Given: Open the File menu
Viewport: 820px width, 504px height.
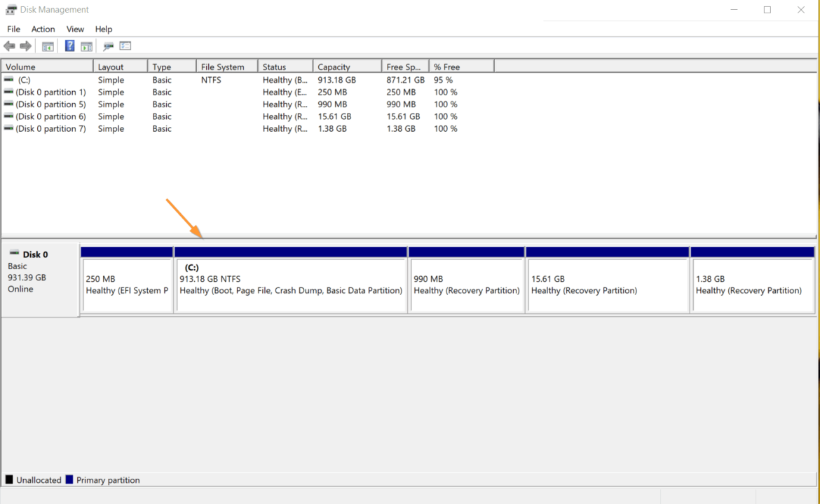Looking at the screenshot, I should tap(13, 29).
